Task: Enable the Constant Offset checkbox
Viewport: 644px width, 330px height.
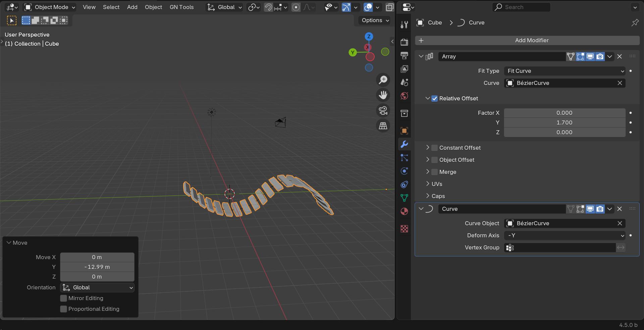Action: (x=435, y=148)
